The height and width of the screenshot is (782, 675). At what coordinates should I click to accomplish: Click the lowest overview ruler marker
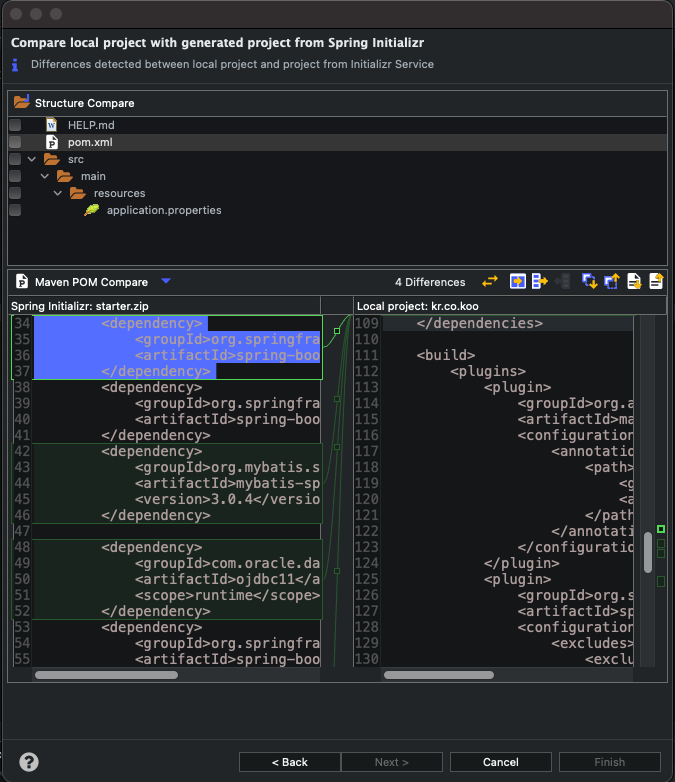click(661, 581)
